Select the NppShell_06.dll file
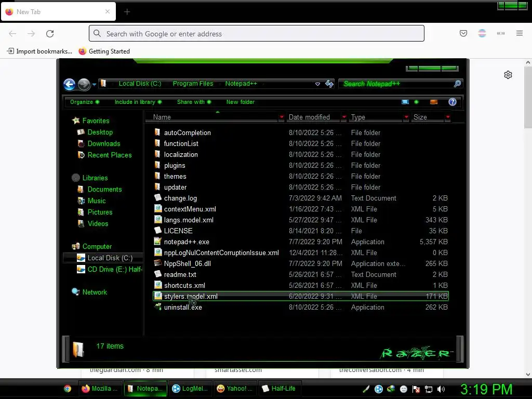Image resolution: width=532 pixels, height=399 pixels. [x=187, y=263]
